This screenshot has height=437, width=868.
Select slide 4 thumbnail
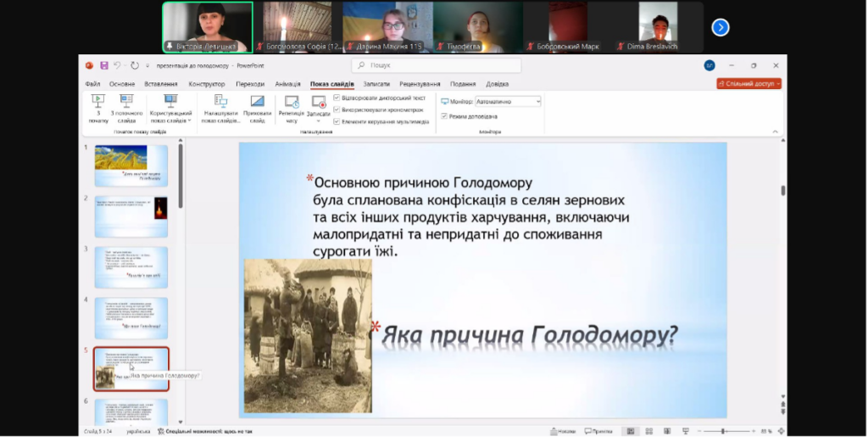pos(131,318)
